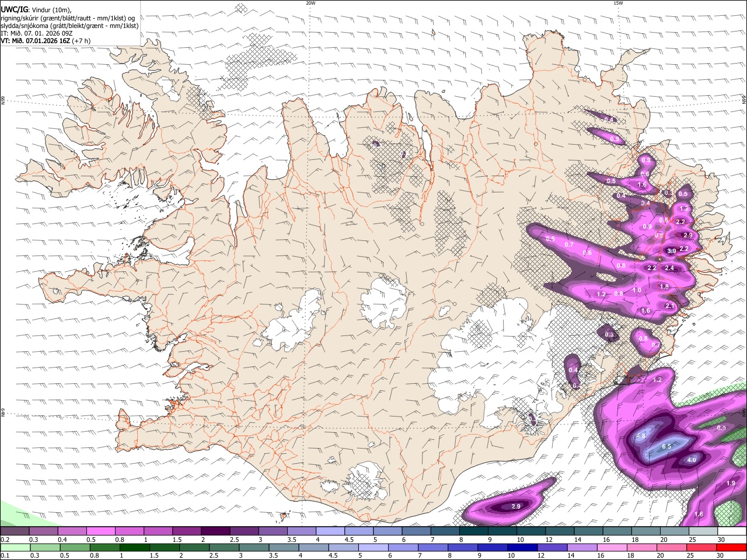The image size is (747, 560).
Task: Pick the light pink 16 swatch in bottom legend row
Action: (612, 548)
